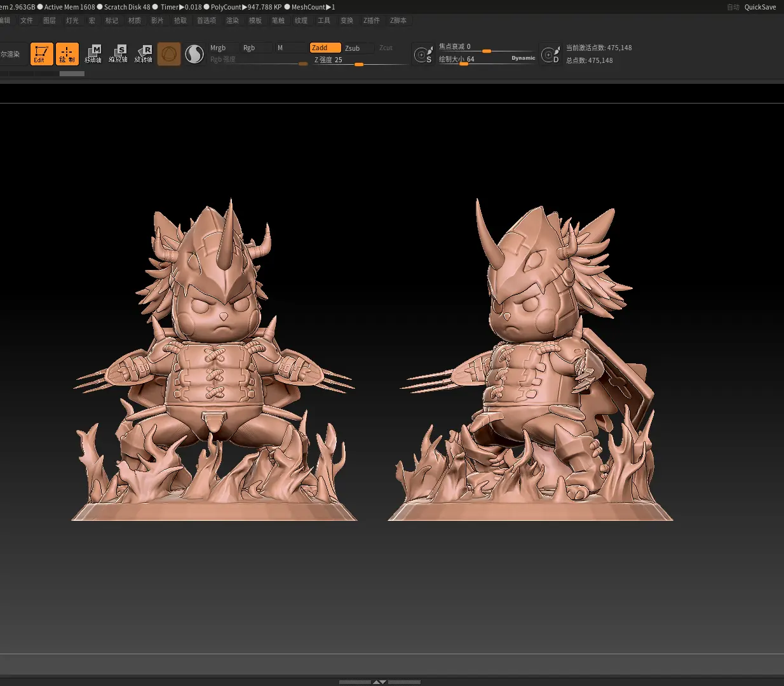Click the Timer 0.018 readout
This screenshot has height=686, width=784.
(x=181, y=7)
